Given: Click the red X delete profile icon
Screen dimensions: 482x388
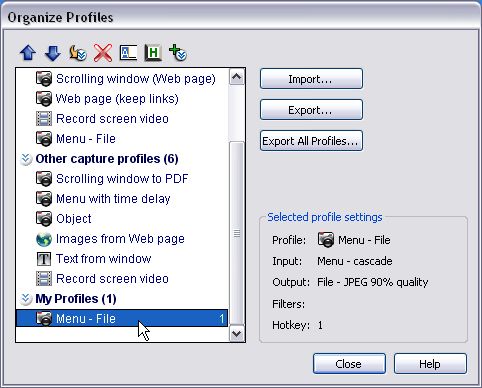Looking at the screenshot, I should pyautogui.click(x=103, y=53).
